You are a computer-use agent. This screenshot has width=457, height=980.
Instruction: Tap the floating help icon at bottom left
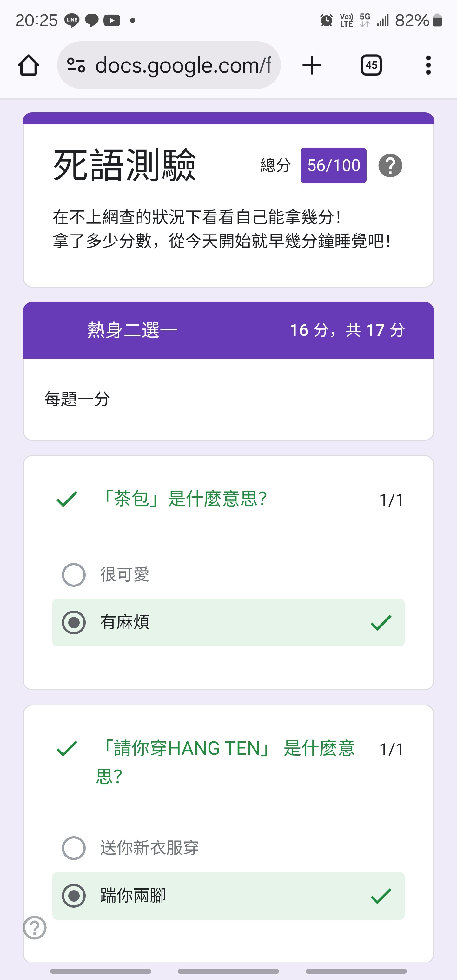(x=35, y=927)
